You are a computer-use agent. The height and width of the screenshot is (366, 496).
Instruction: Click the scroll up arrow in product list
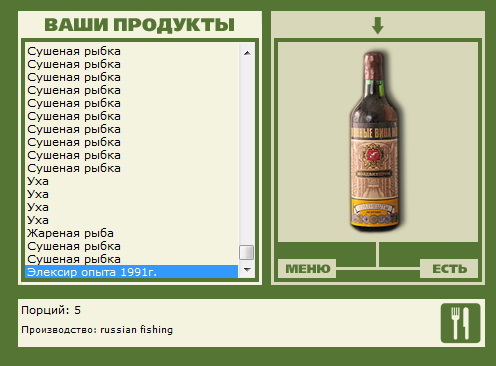(247, 53)
